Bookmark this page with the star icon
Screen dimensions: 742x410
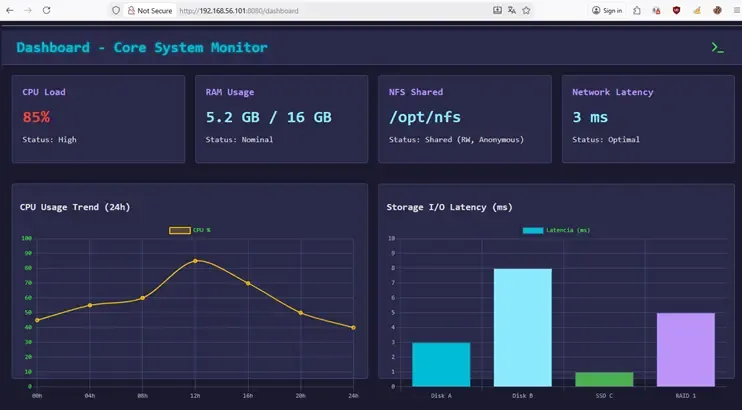526,10
